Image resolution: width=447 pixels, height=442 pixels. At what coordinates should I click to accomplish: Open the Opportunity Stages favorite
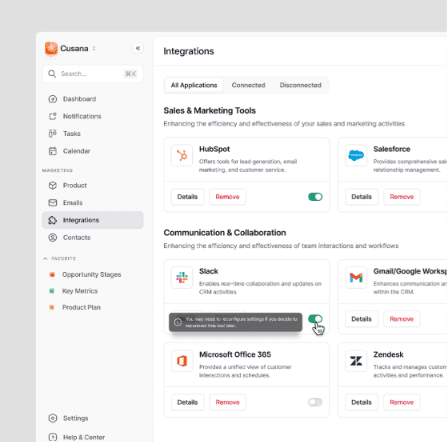tap(91, 275)
